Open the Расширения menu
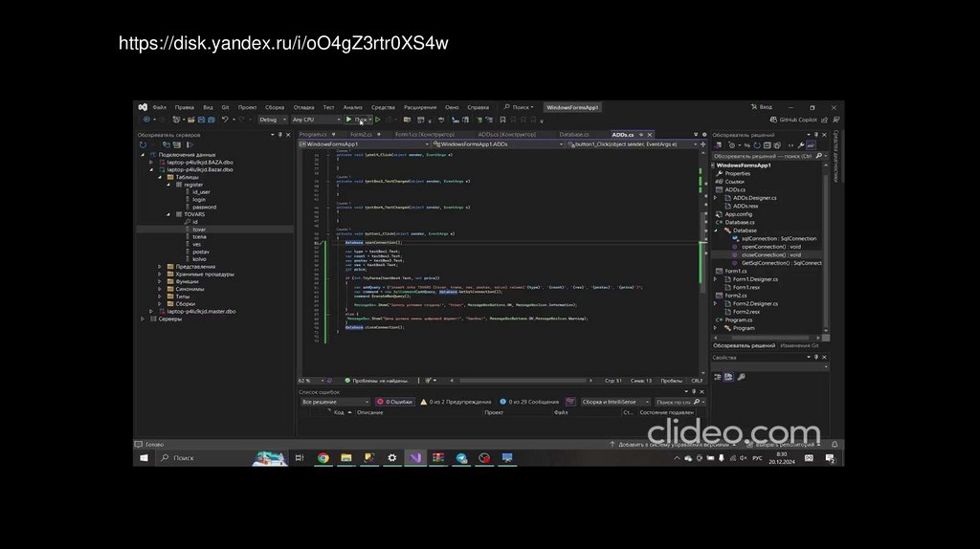The height and width of the screenshot is (549, 980). [420, 107]
